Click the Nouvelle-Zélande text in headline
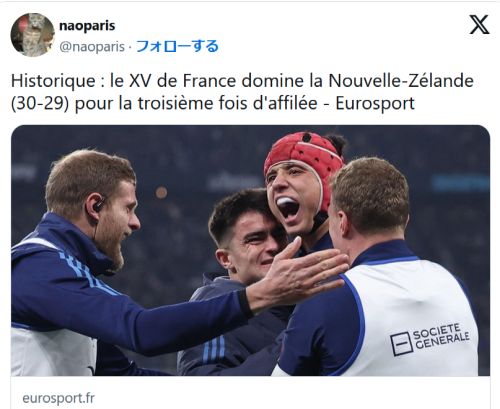The height and width of the screenshot is (409, 500). 401,81
